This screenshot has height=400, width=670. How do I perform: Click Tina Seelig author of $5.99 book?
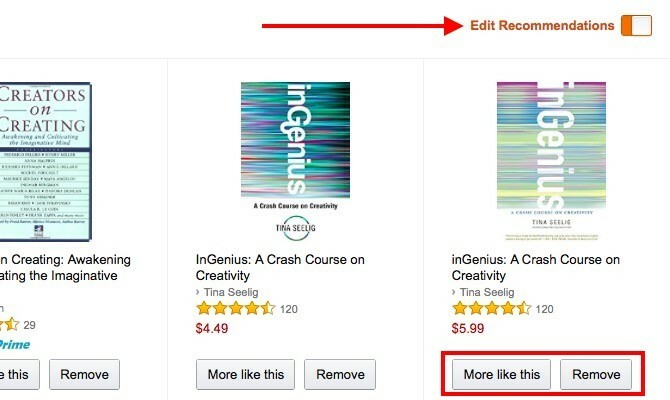pos(487,292)
